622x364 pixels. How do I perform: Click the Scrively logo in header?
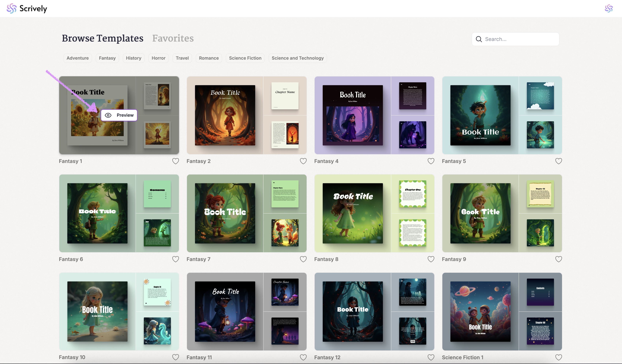point(27,9)
